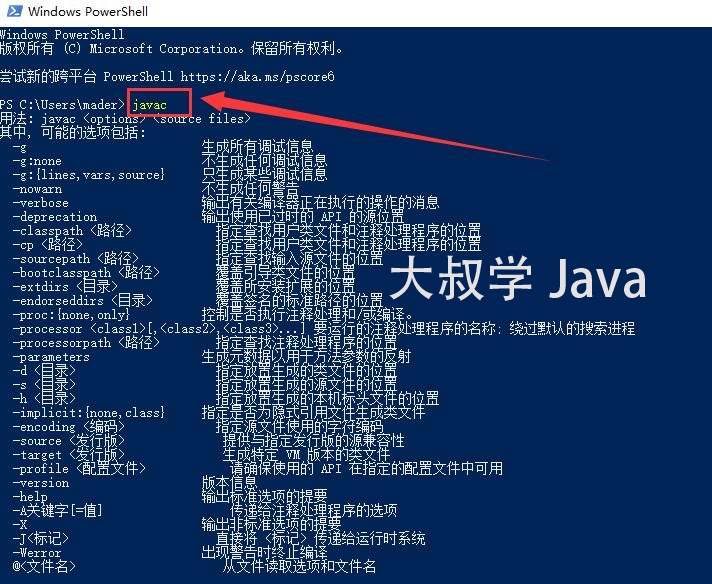Click the -deprecation option
This screenshot has width=712, height=584.
[x=55, y=217]
